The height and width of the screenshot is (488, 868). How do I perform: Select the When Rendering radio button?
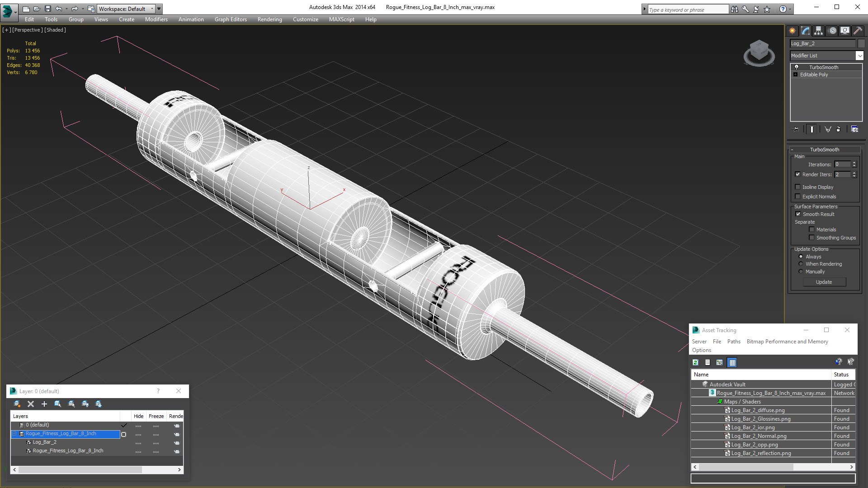(801, 264)
